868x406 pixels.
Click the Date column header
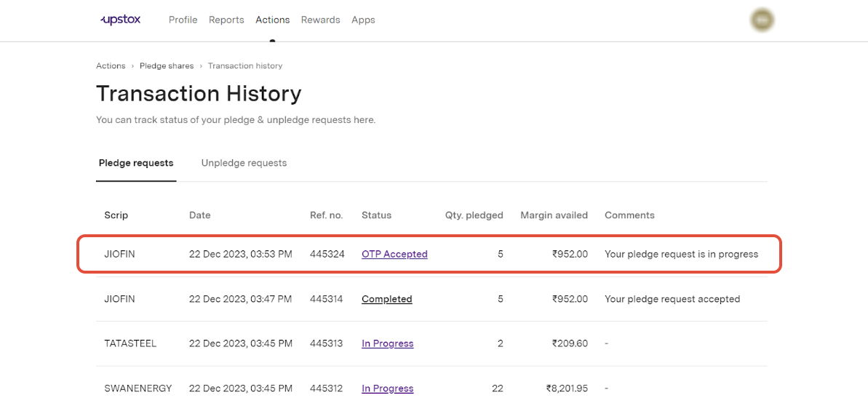200,215
